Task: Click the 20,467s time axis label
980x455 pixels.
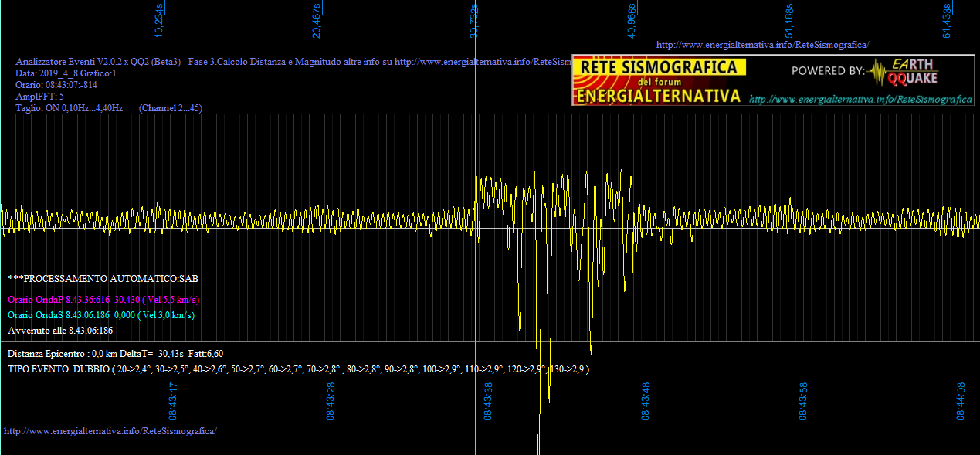Action: click(x=317, y=21)
